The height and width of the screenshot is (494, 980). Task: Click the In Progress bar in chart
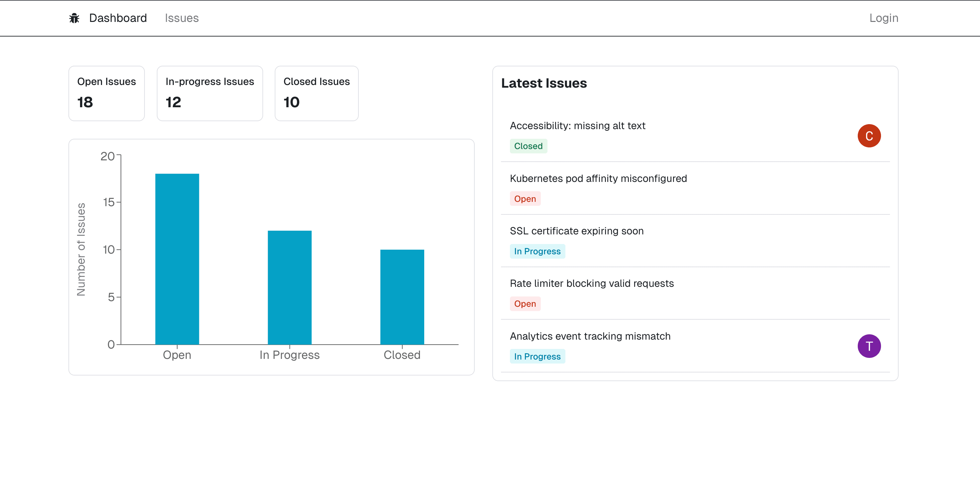(289, 288)
